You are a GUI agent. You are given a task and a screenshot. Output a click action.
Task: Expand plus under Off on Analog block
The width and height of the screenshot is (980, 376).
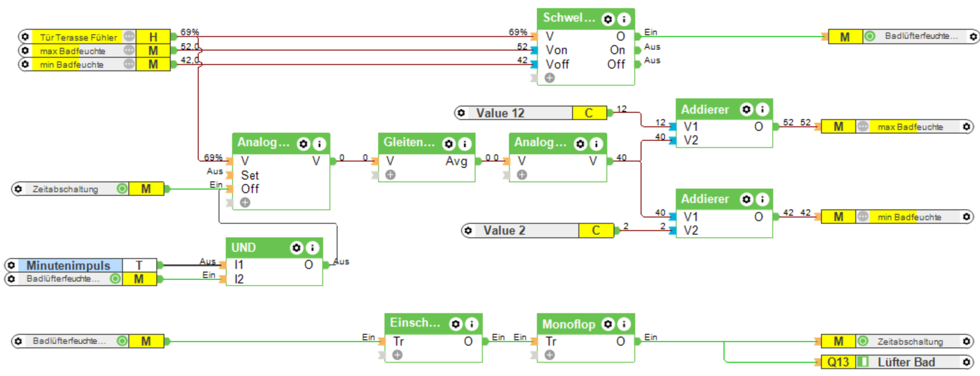245,203
